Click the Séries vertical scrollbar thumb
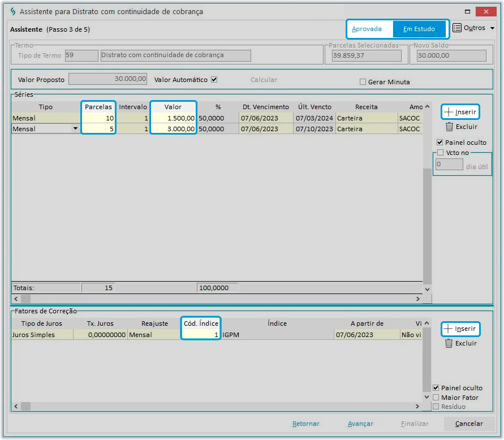 tap(427, 226)
